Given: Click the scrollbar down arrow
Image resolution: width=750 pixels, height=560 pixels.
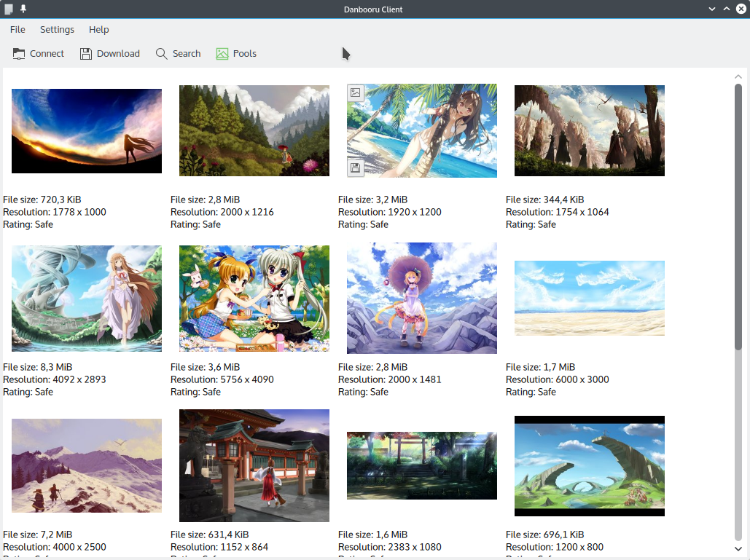Looking at the screenshot, I should tap(738, 548).
